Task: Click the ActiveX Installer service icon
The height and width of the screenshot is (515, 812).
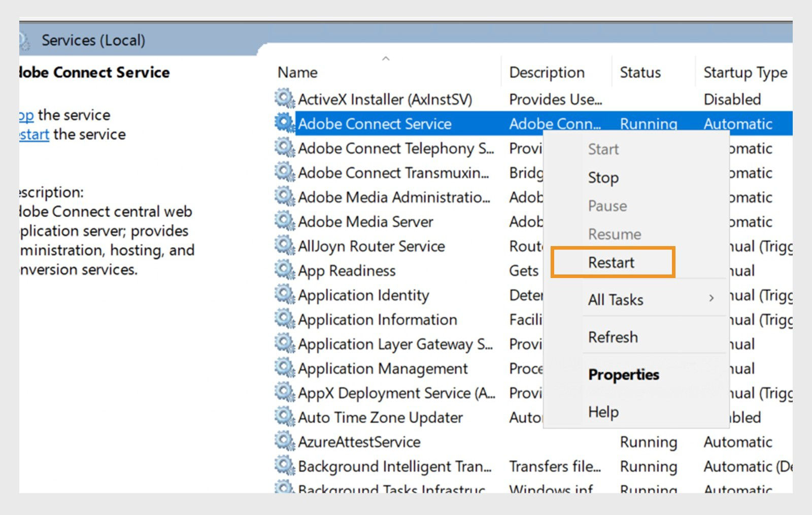Action: (284, 99)
